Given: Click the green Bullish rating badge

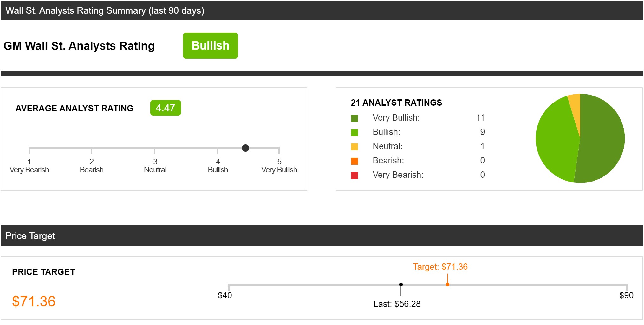Looking at the screenshot, I should (x=210, y=46).
